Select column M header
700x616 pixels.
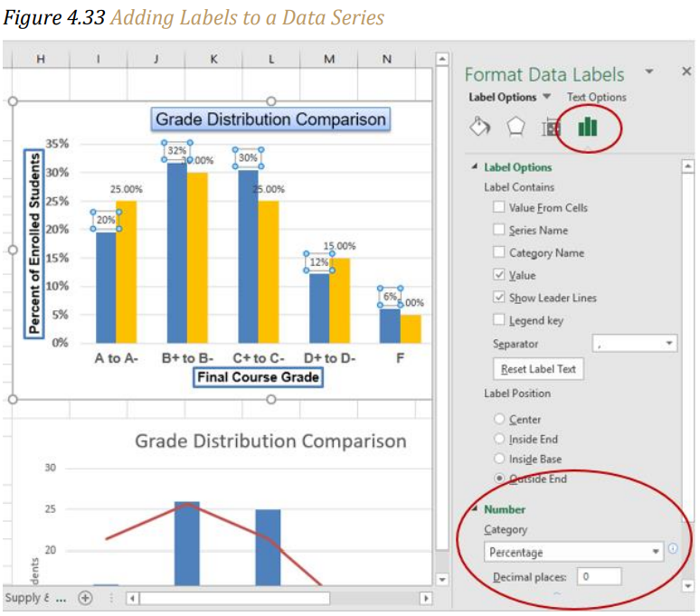point(329,59)
